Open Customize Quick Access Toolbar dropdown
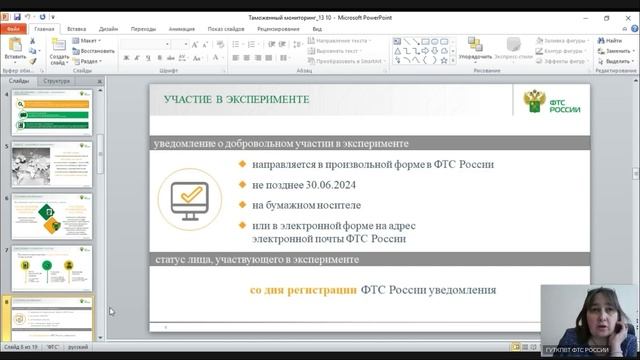 (x=53, y=17)
